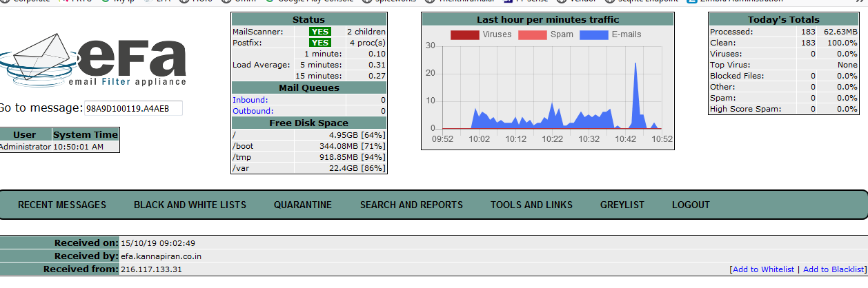Click the Free Disk Space header
This screenshot has width=868, height=288.
[x=308, y=123]
